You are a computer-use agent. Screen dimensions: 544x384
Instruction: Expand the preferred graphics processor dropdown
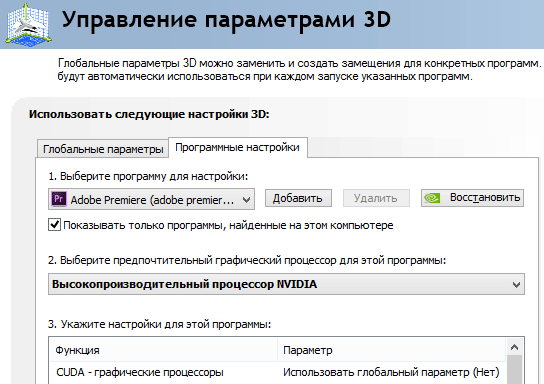tap(516, 285)
